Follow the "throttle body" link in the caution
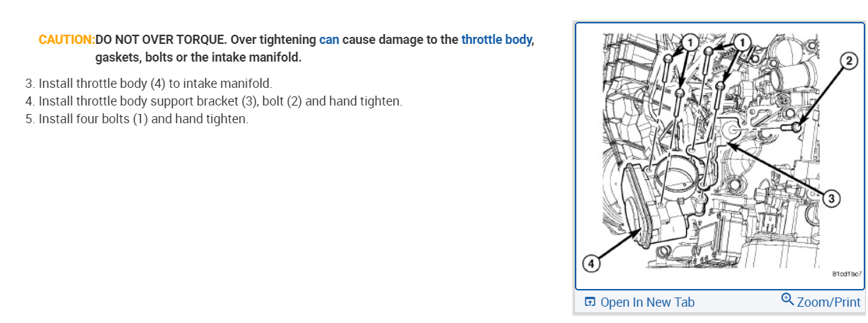 [496, 40]
